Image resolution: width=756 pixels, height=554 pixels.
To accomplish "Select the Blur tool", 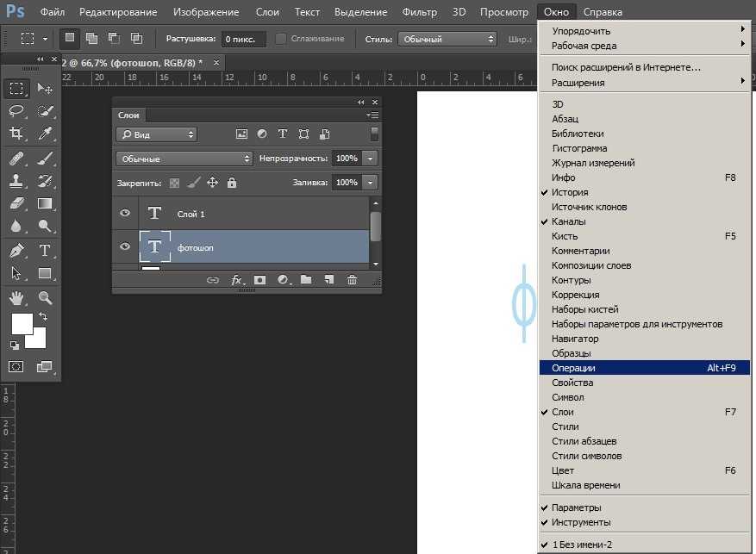I will point(16,226).
